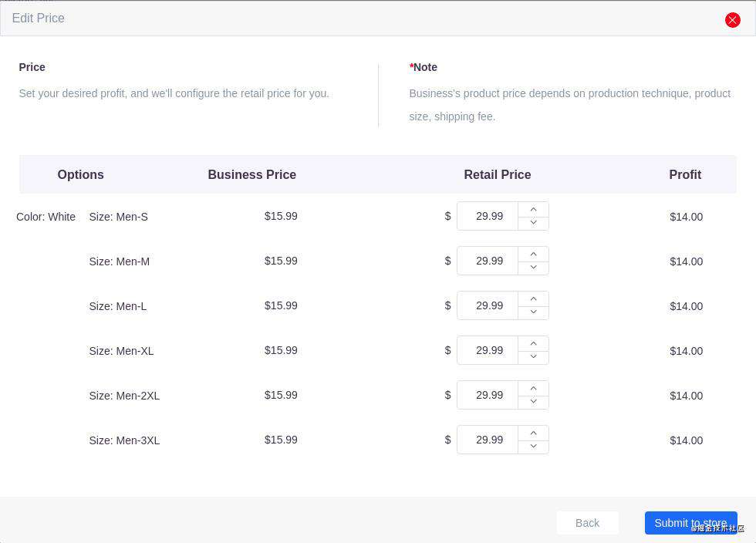Focus the Men-2XL retail price field

point(488,396)
